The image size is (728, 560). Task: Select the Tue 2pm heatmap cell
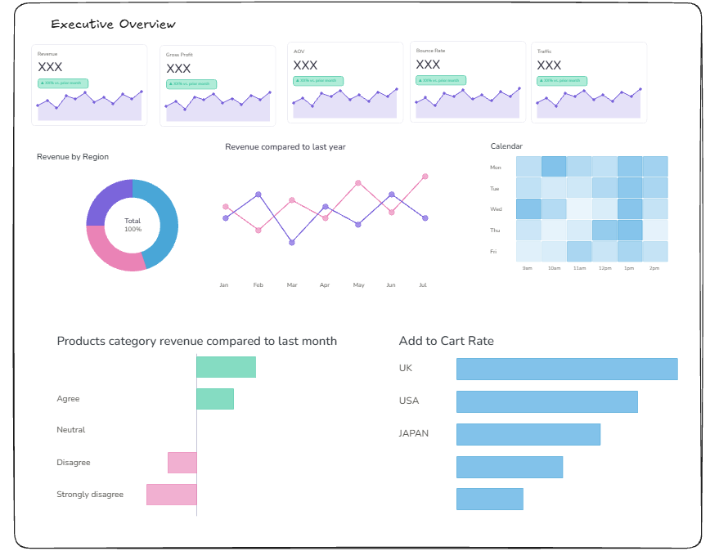click(655, 188)
